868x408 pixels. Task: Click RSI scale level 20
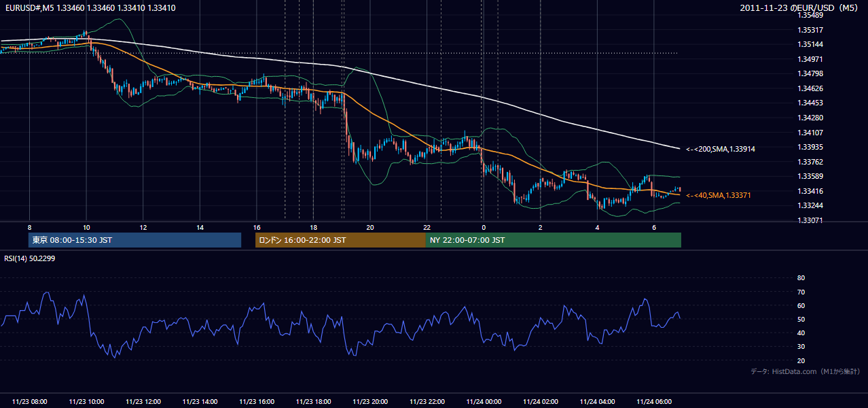tap(801, 360)
